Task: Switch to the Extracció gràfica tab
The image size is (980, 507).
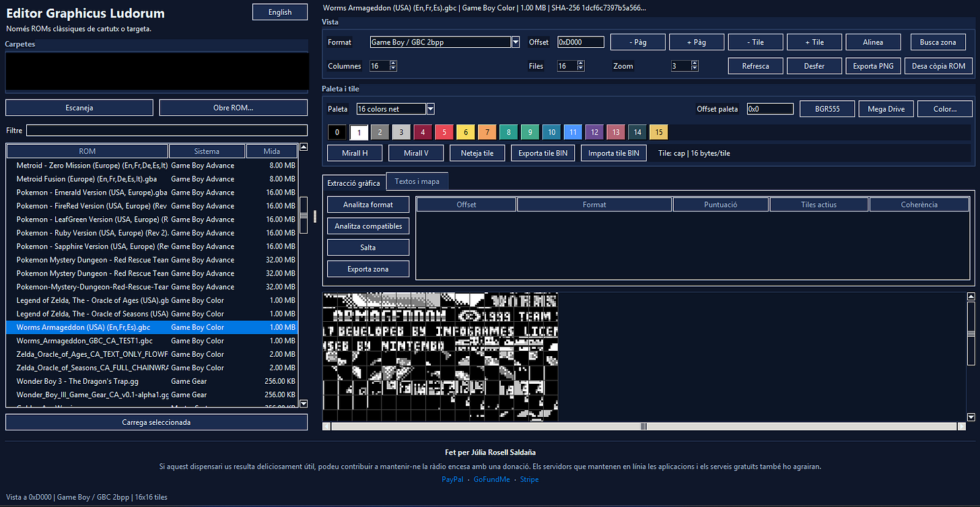Action: (x=353, y=182)
